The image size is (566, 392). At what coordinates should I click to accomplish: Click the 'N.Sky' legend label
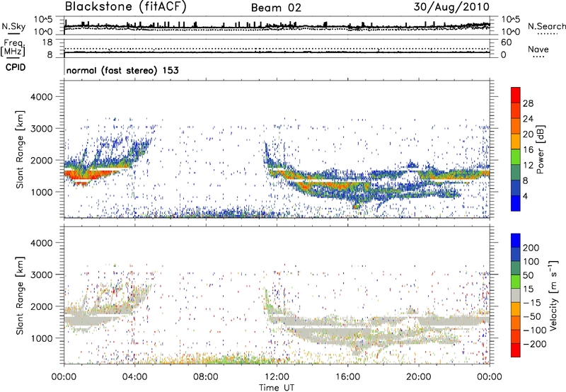tap(13, 26)
